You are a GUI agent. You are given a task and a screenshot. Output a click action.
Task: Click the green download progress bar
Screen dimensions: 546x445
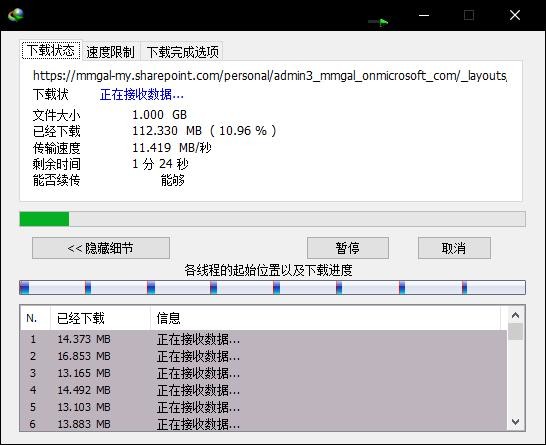pos(272,219)
